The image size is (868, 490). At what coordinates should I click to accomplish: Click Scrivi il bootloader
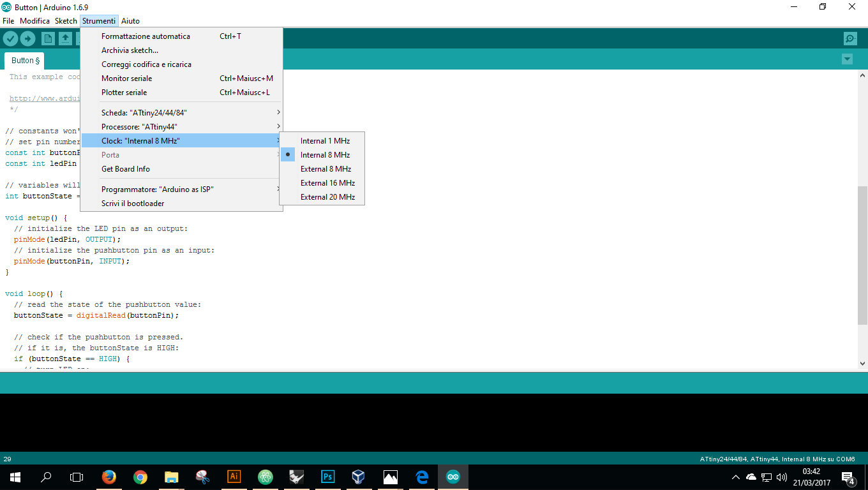(x=181, y=204)
